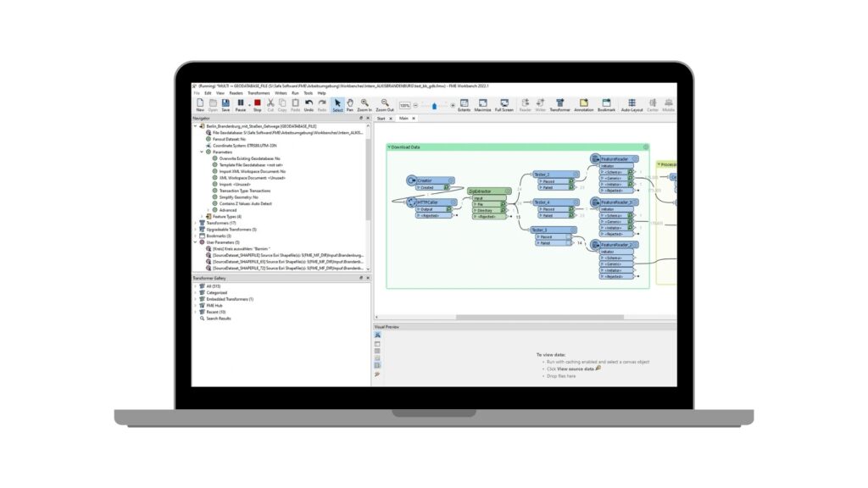Insert an Annotation via toolbar
Viewport: 868px width, 488px height.
(x=583, y=104)
